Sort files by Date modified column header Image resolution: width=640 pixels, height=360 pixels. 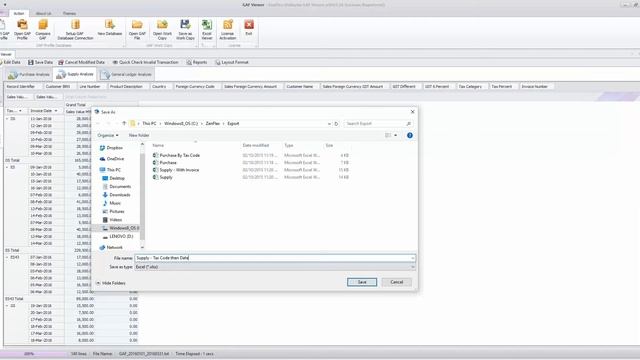[256, 146]
